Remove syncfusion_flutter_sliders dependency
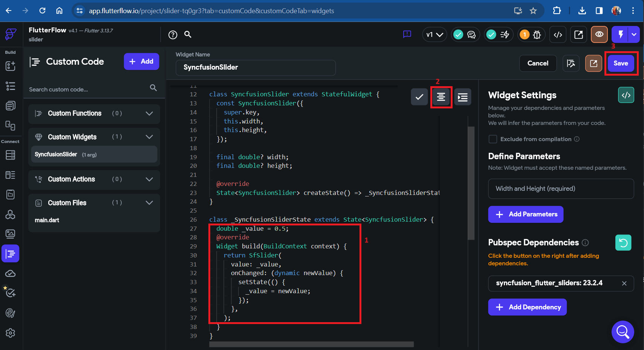Image resolution: width=644 pixels, height=350 pixels. (x=624, y=283)
